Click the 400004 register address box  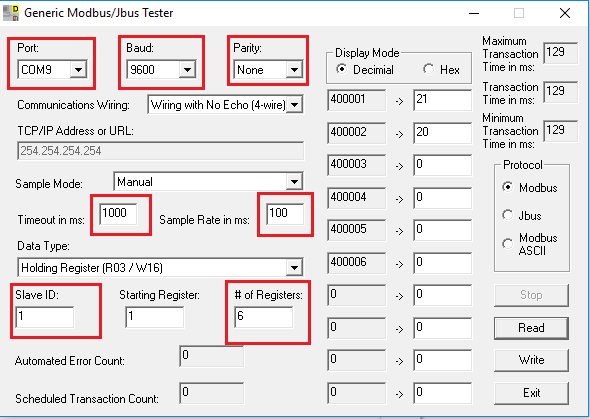click(x=357, y=198)
